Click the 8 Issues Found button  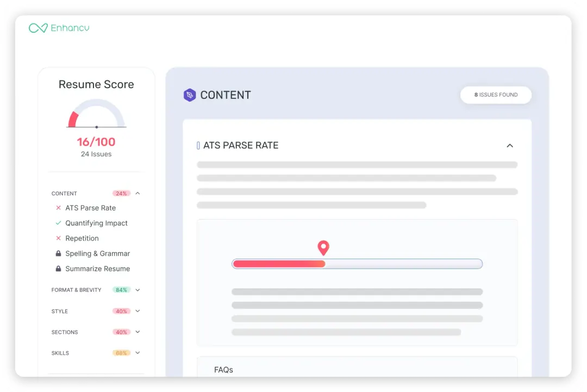(x=496, y=95)
